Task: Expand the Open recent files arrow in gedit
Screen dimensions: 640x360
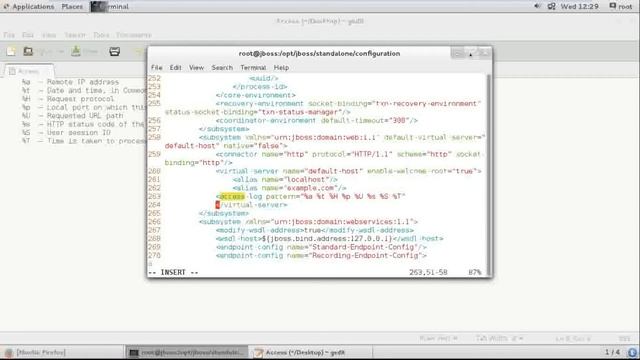Action: [x=61, y=52]
